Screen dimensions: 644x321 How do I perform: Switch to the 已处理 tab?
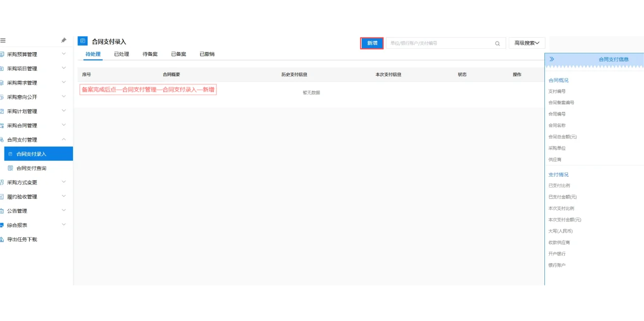[x=122, y=54]
